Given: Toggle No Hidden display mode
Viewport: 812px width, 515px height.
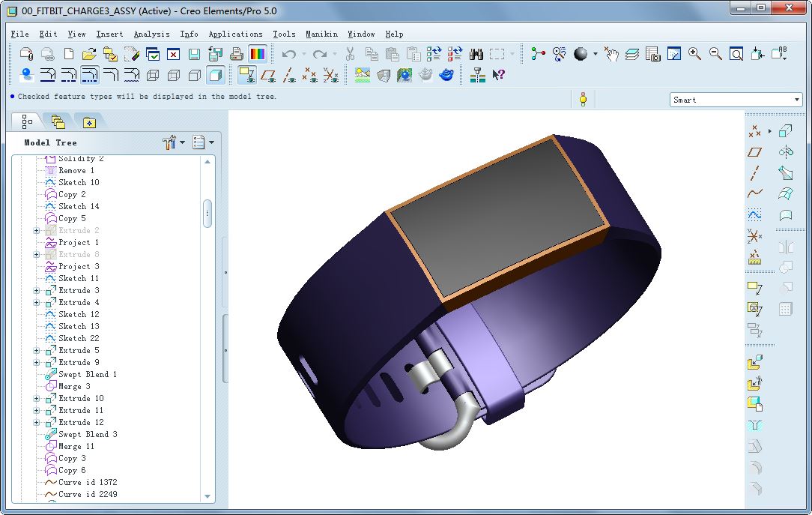Looking at the screenshot, I should [195, 75].
